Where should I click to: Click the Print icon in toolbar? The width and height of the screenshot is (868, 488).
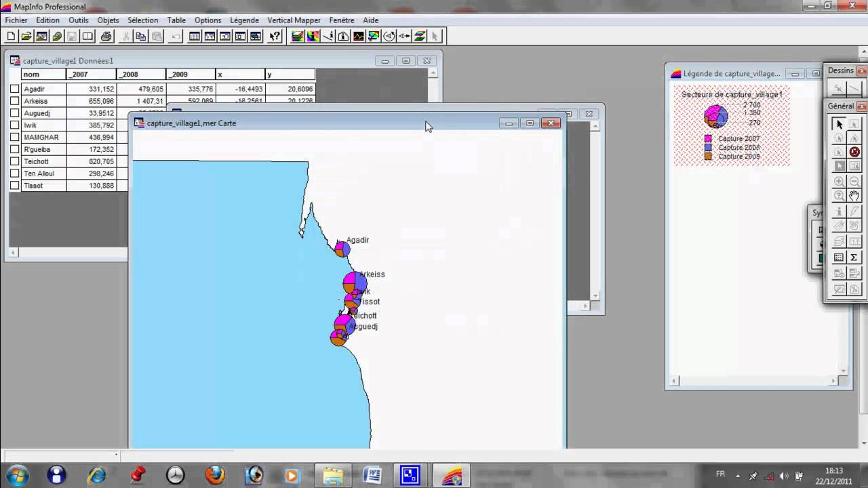(106, 37)
